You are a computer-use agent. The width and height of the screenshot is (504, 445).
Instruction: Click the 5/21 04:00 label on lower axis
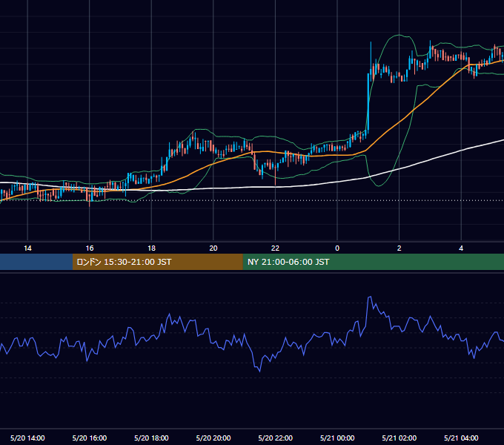(x=461, y=438)
